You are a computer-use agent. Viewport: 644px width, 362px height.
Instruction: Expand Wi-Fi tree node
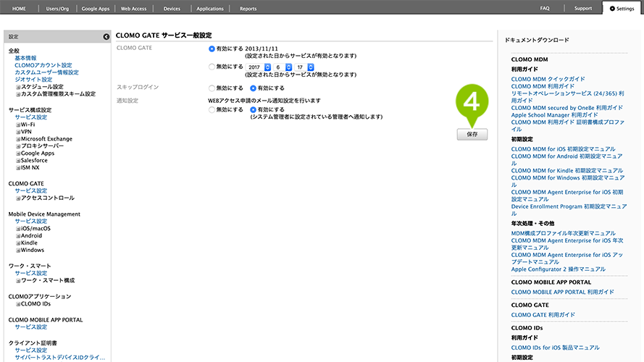18,125
